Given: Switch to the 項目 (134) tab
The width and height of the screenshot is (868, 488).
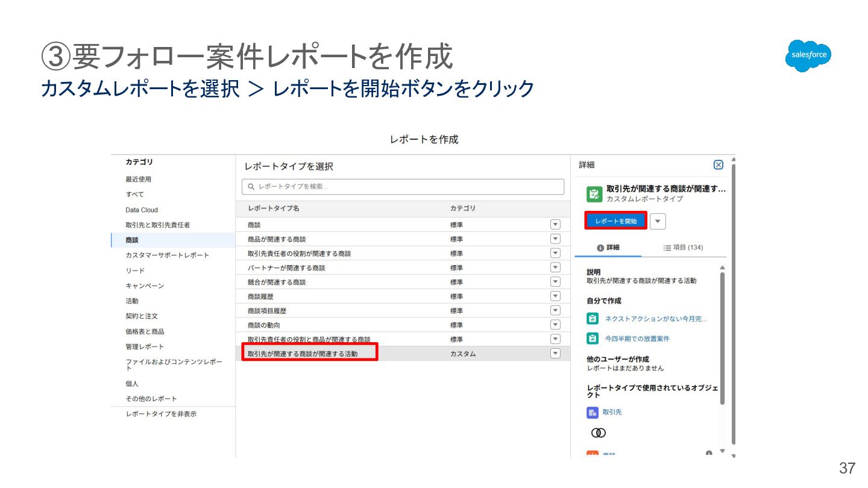Looking at the screenshot, I should point(683,248).
